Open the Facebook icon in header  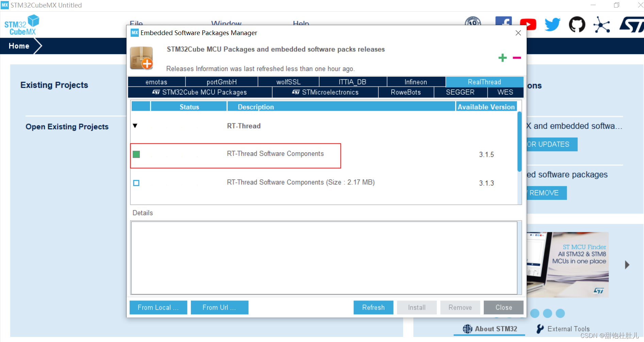503,21
